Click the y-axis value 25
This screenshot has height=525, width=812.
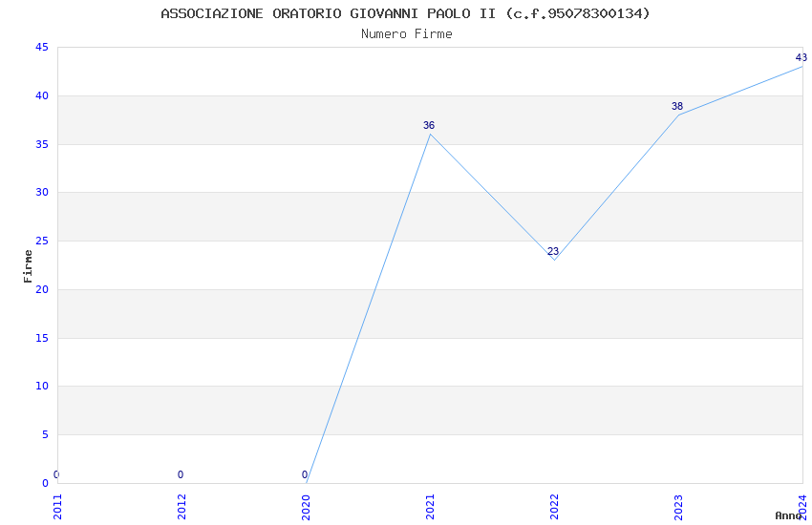coord(42,241)
